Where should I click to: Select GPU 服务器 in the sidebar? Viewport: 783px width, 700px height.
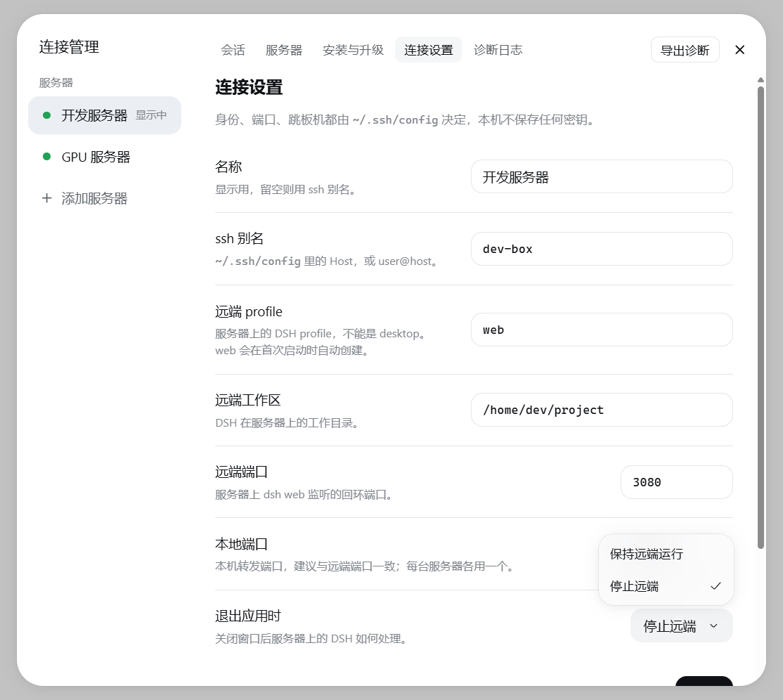pyautogui.click(x=105, y=157)
